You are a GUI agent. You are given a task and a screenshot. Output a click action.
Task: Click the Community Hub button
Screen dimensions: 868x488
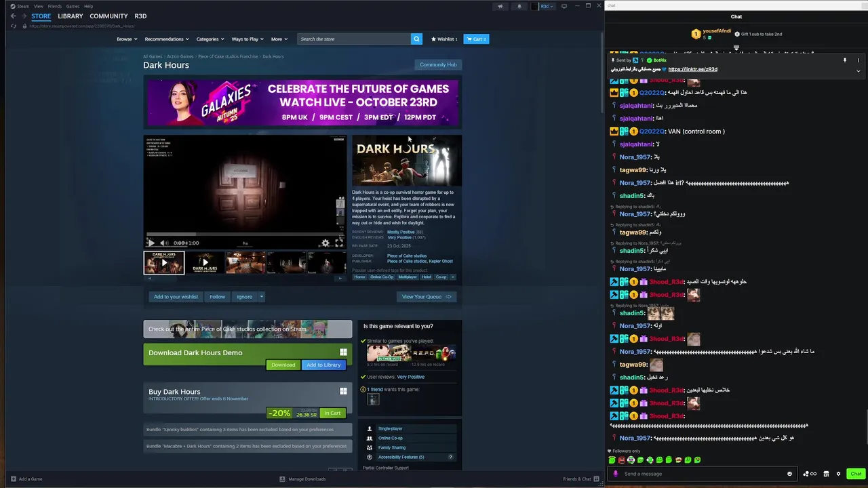coord(438,64)
